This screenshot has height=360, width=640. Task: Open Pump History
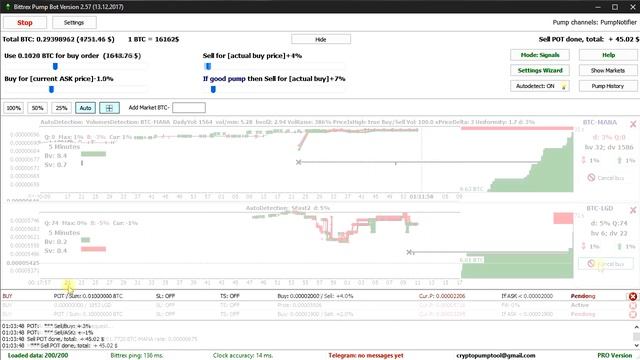[608, 86]
